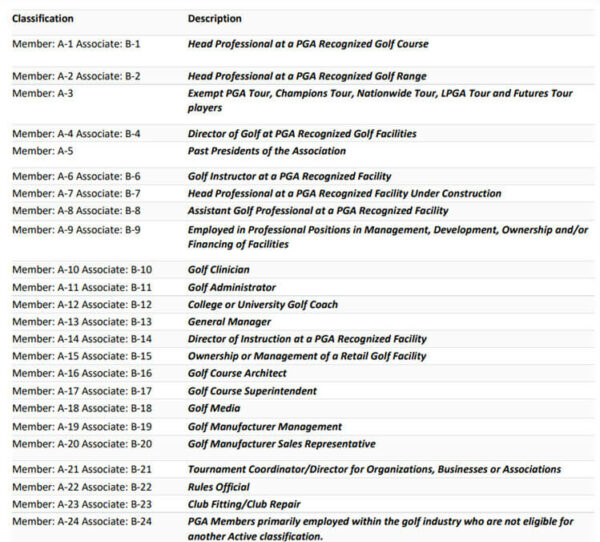Click the 'Club Fitting/Club Repair' description
Viewport: 600px width, 542px height.
click(244, 504)
